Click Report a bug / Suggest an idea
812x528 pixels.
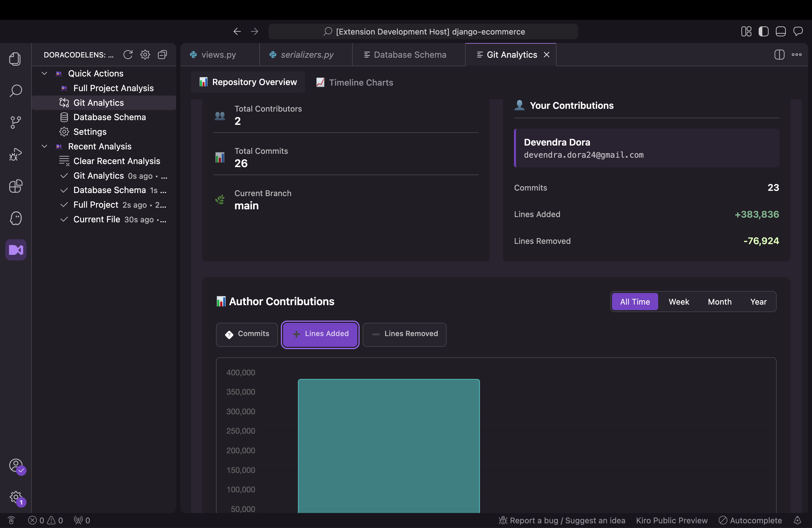[562, 520]
